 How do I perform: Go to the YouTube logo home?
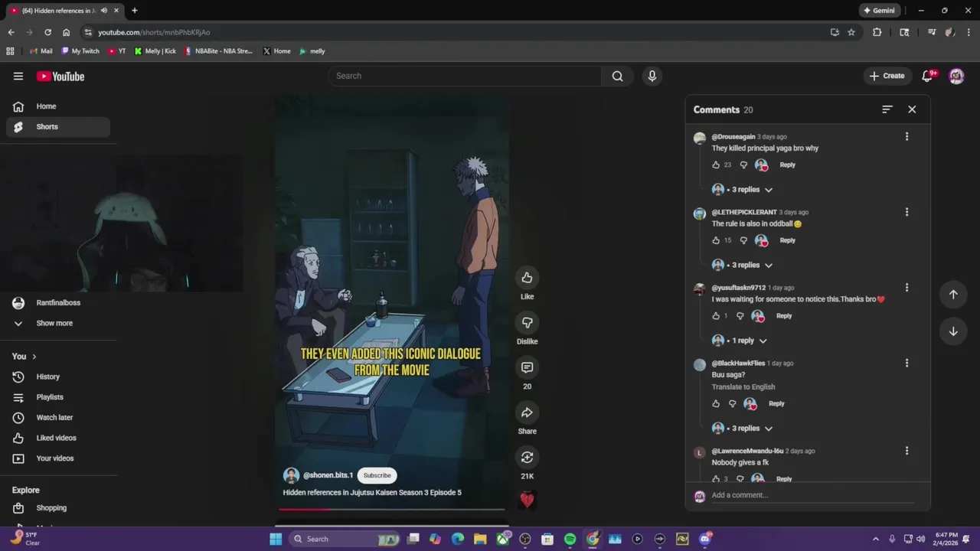coord(60,76)
